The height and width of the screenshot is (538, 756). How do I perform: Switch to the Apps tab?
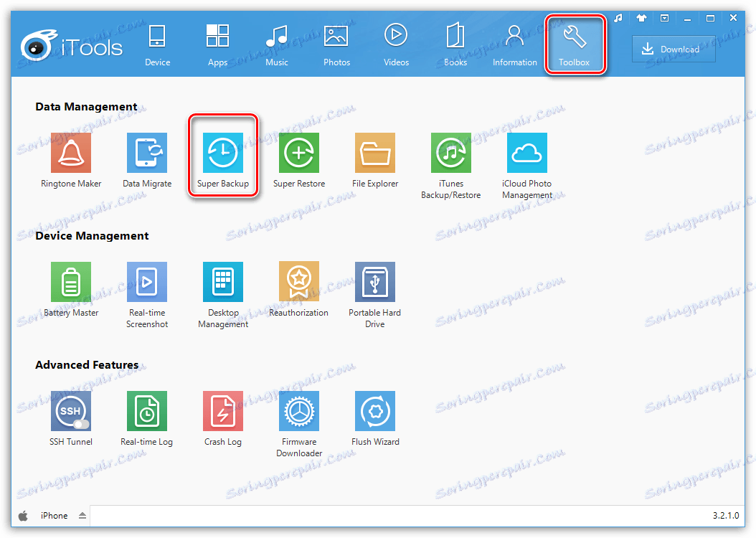coord(217,46)
